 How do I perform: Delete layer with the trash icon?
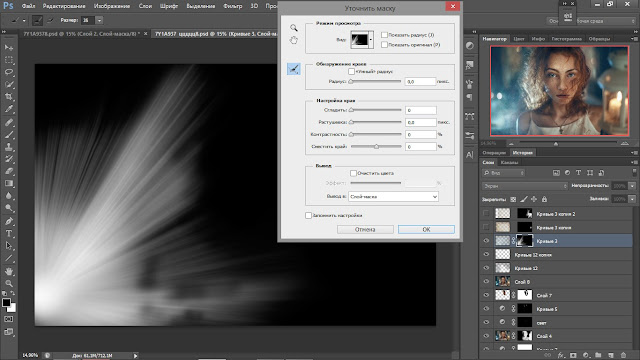pyautogui.click(x=623, y=356)
